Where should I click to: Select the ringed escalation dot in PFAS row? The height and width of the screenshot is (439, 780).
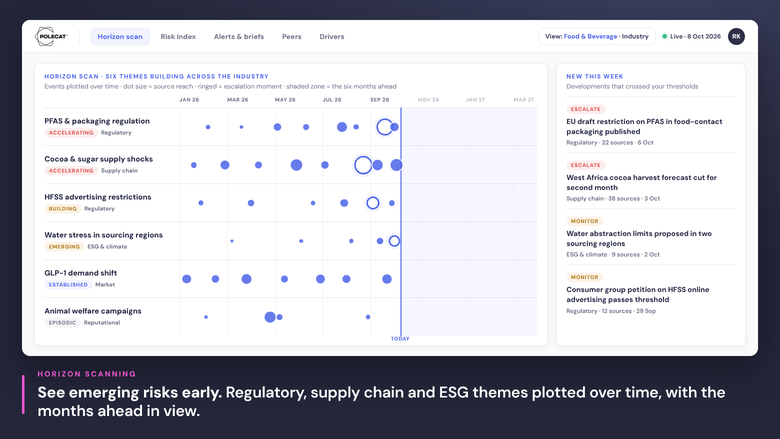click(384, 127)
